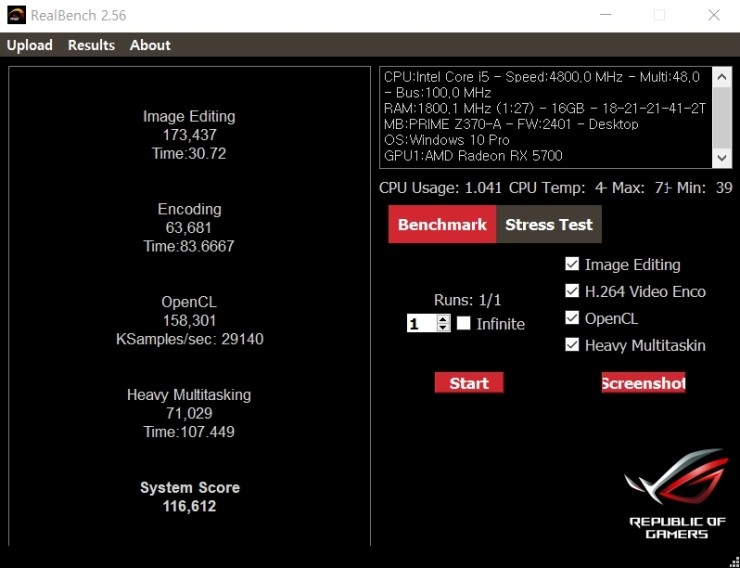The height and width of the screenshot is (568, 740).
Task: Click the Time:30.72 image editing text
Action: 189,154
